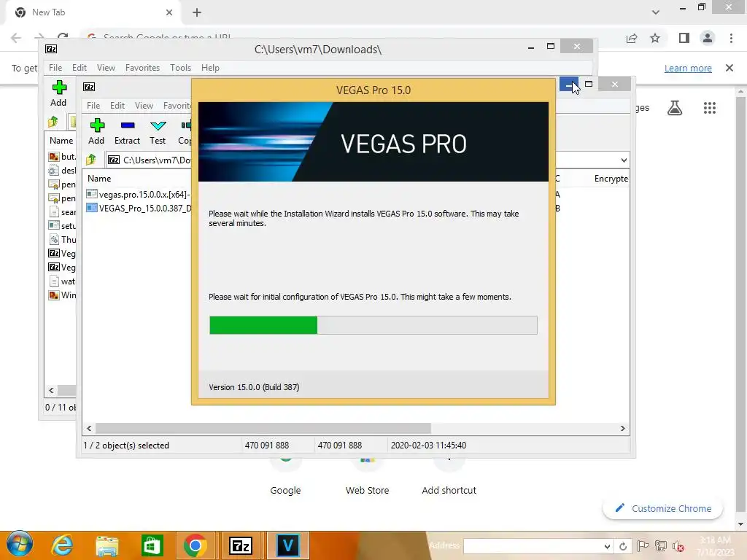Open a new Chrome tab with plus

pyautogui.click(x=197, y=12)
